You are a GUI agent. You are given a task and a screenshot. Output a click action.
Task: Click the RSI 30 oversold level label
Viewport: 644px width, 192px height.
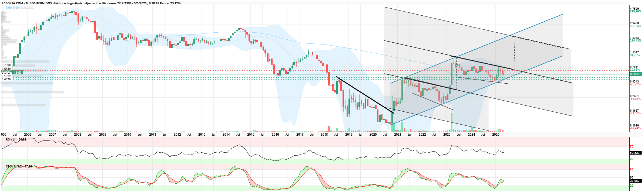632,159
